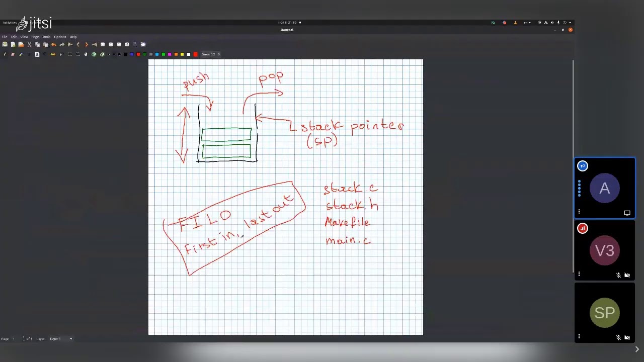This screenshot has width=644, height=362.
Task: Open the Page menu
Action: (35, 37)
